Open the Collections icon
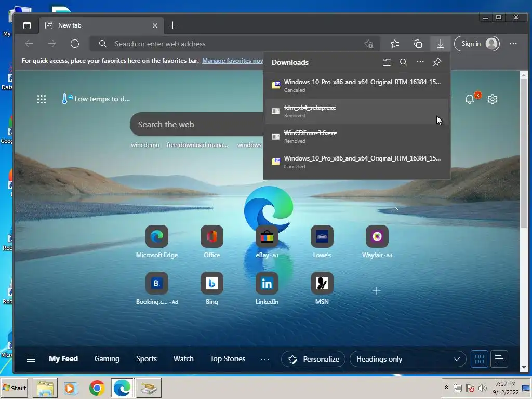The image size is (532, 399). pos(418,44)
